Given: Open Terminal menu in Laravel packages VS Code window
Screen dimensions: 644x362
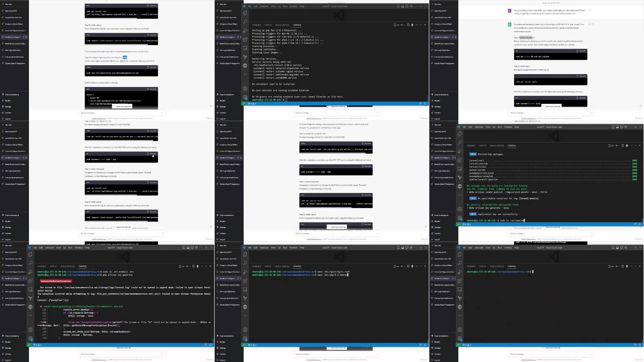Looking at the screenshot, I should (508, 127).
